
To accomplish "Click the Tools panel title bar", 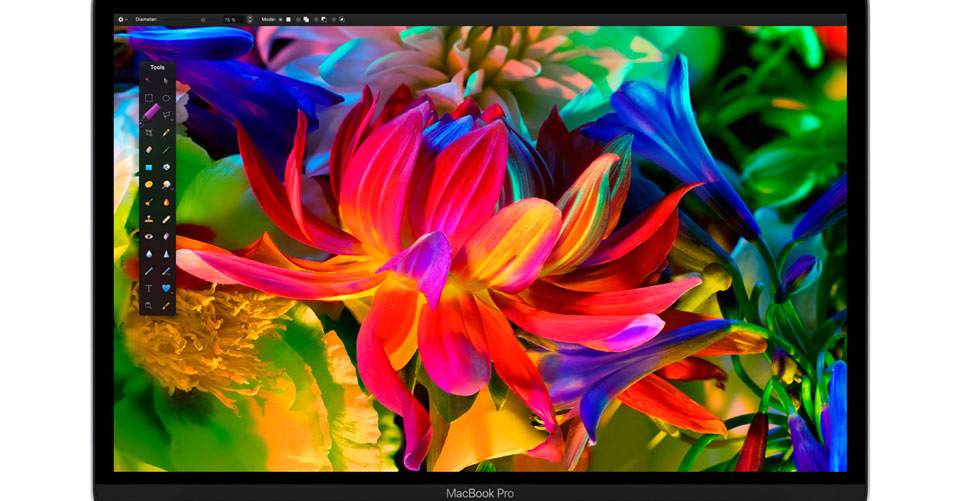I will 158,68.
